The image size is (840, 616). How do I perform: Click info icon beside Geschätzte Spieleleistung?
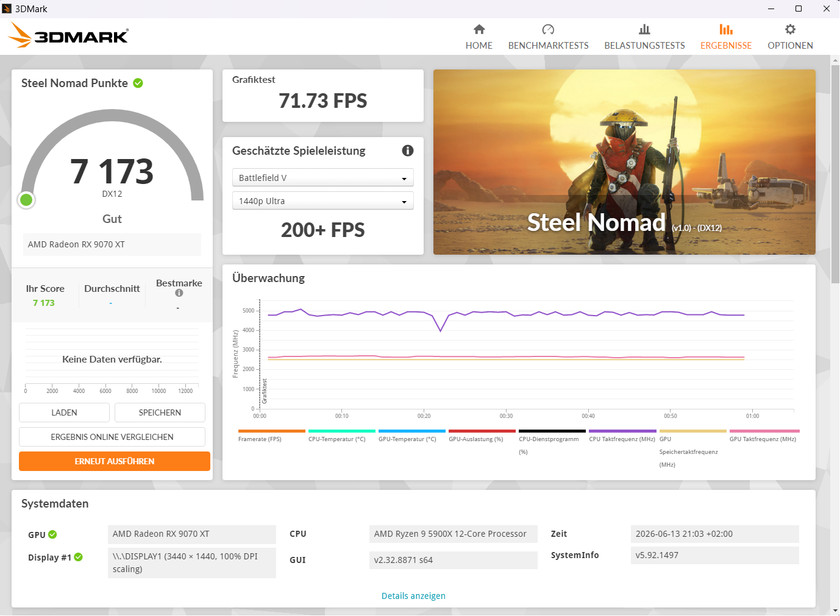click(x=408, y=150)
